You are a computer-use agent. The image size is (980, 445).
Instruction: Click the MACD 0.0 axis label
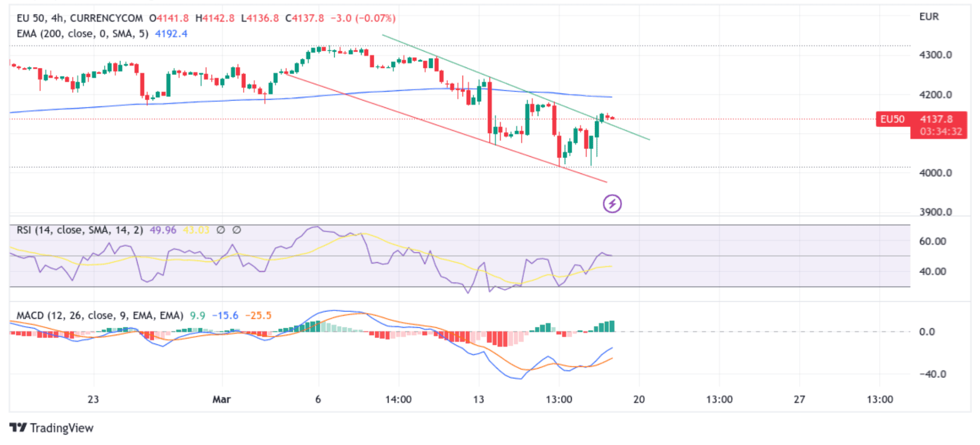[927, 332]
